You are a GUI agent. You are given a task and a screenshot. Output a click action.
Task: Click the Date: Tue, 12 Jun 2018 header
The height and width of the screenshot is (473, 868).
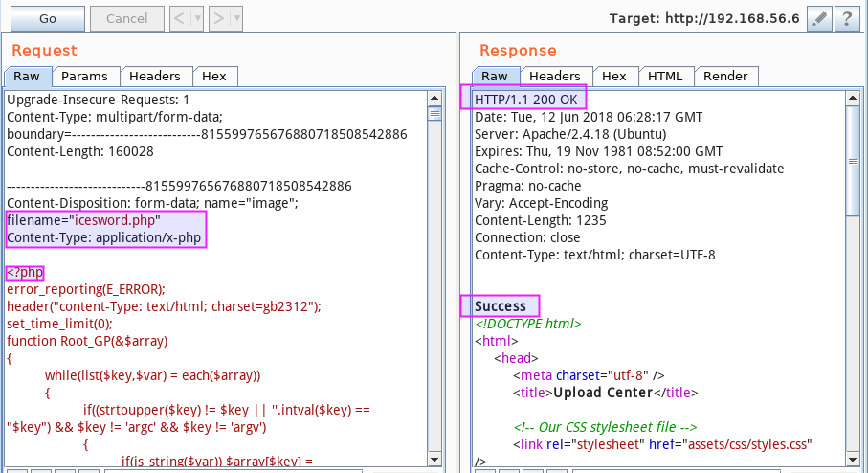point(589,117)
